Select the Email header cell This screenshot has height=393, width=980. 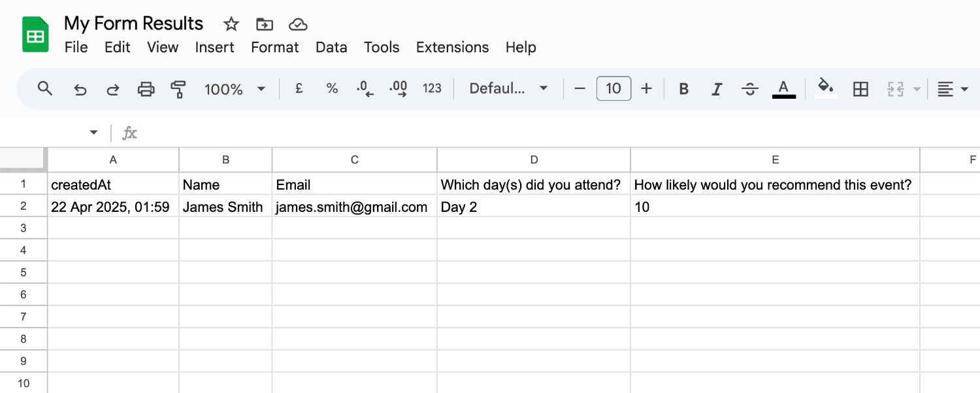click(355, 184)
